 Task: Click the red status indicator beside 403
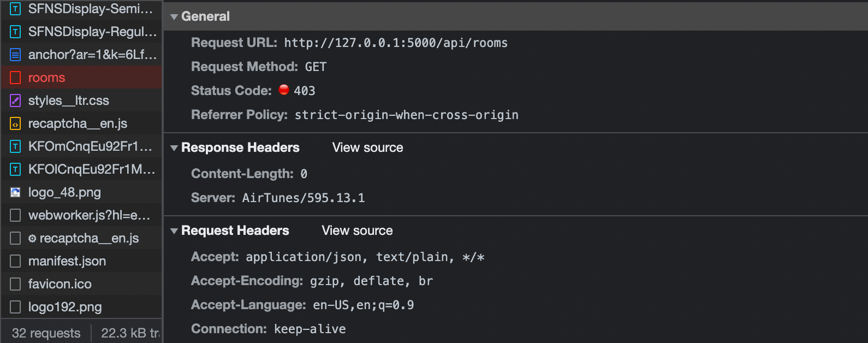coord(283,90)
